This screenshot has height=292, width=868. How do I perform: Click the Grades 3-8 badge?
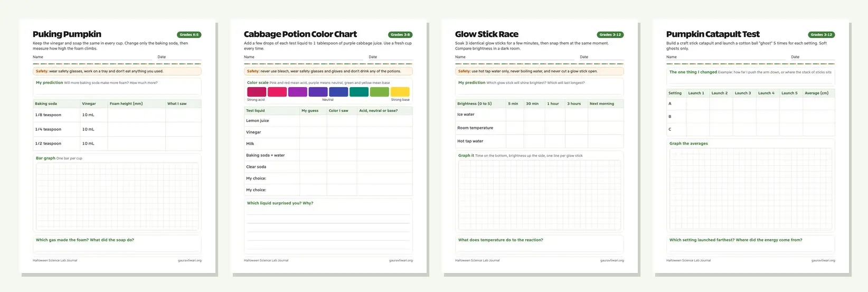click(400, 35)
